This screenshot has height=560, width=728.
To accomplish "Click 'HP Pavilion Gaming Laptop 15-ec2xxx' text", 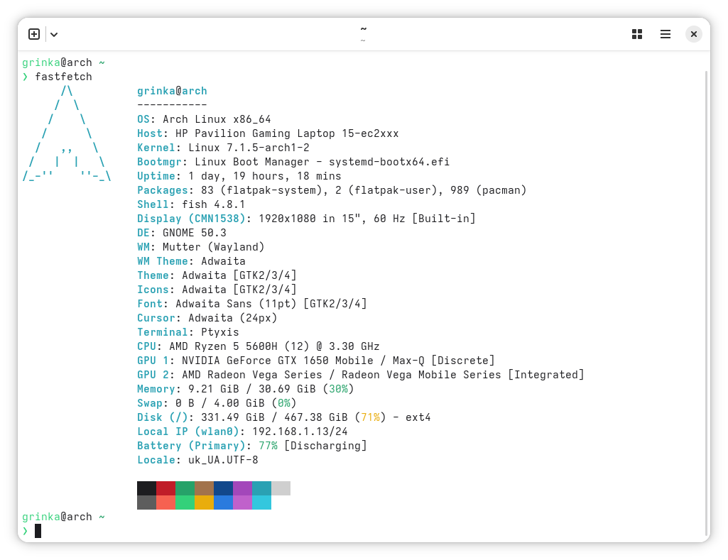I will tap(287, 133).
